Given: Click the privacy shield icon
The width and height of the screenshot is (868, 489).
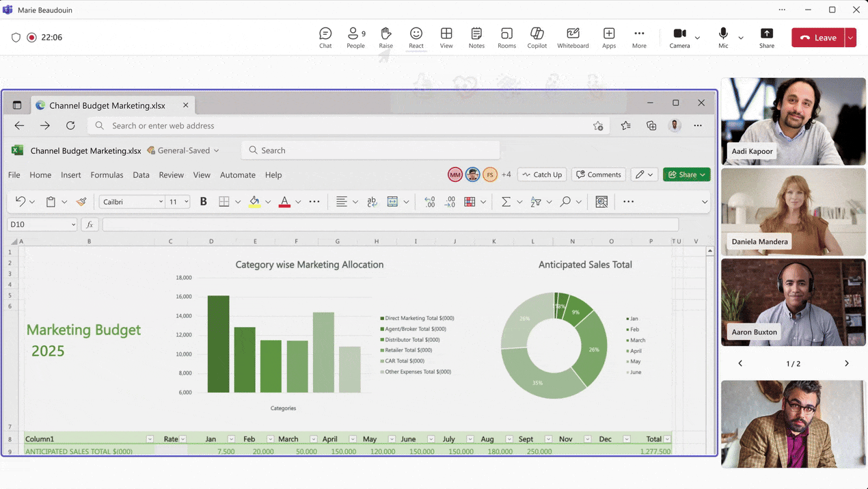Looking at the screenshot, I should pos(16,38).
